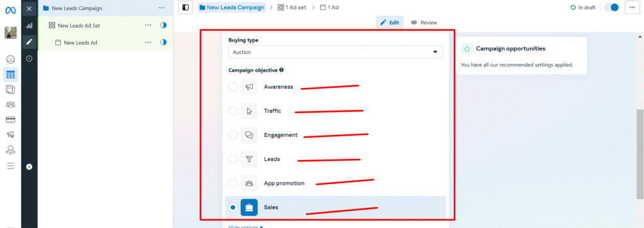Image resolution: width=644 pixels, height=228 pixels.
Task: Click the Engagement chat bubbles icon
Action: [249, 135]
